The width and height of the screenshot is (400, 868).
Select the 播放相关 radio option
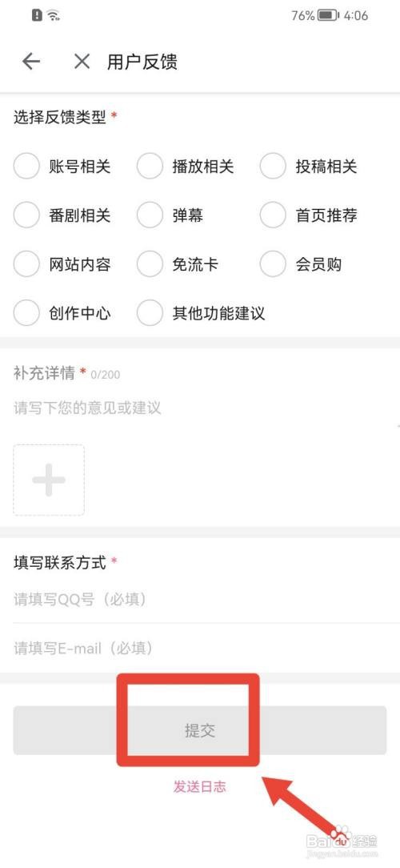pyautogui.click(x=150, y=166)
